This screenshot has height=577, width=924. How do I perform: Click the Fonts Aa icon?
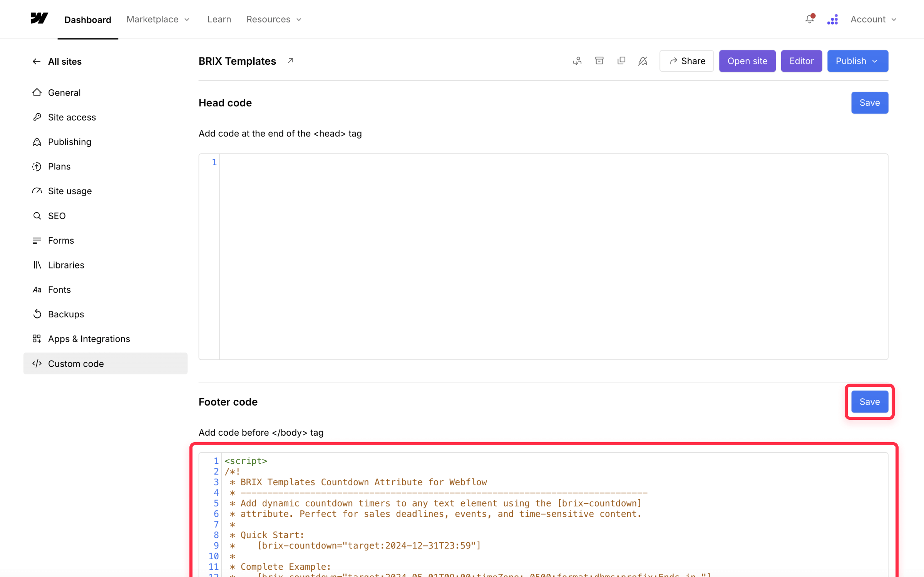[x=37, y=290]
